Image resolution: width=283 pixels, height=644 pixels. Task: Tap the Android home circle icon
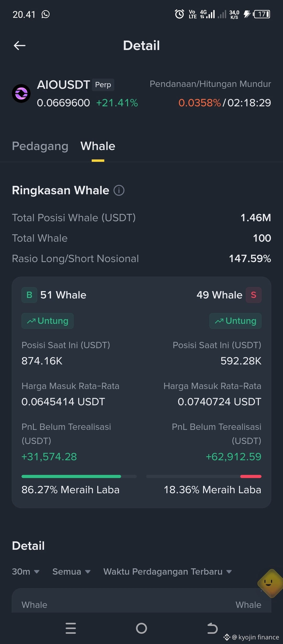point(141,628)
